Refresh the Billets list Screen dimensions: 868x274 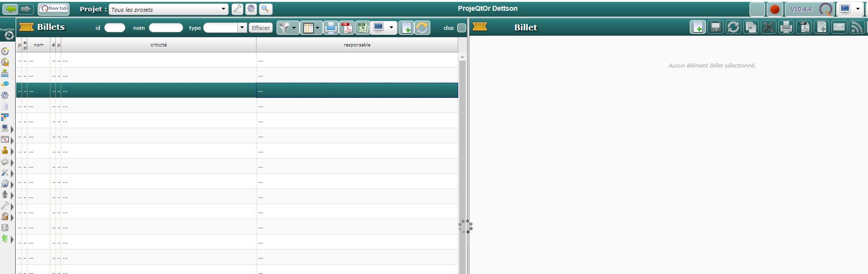tap(422, 28)
